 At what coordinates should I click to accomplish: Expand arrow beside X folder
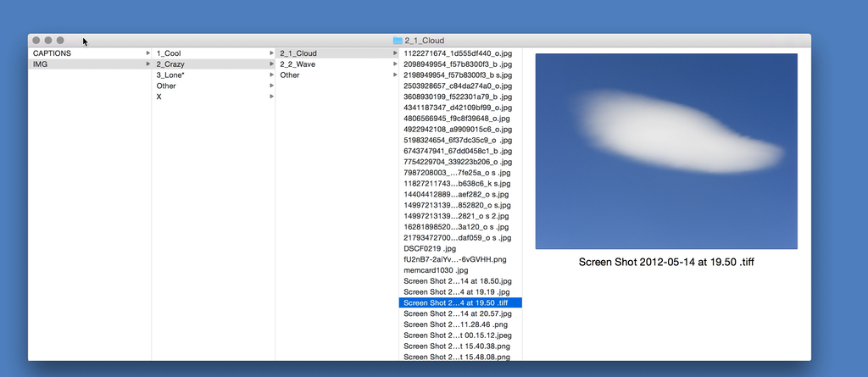(x=272, y=97)
